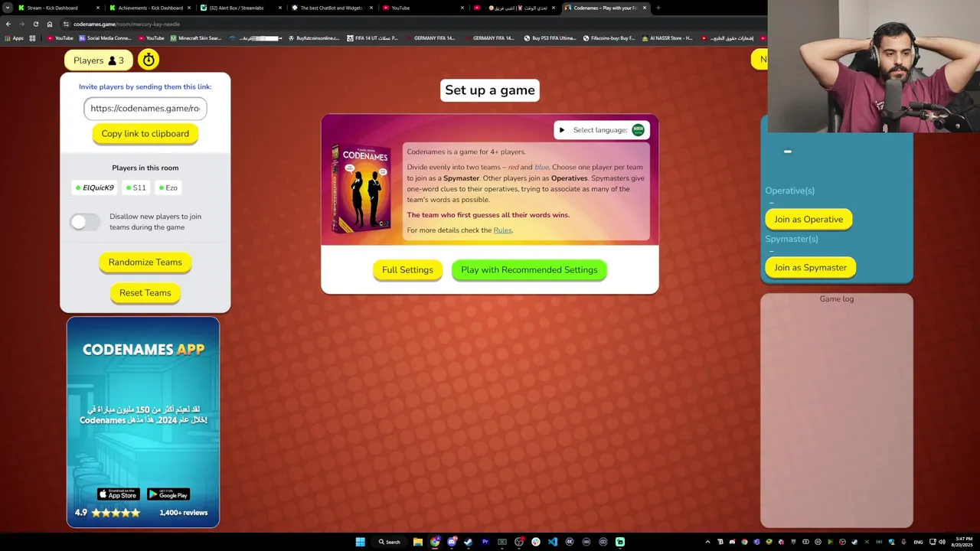This screenshot has width=980, height=551.
Task: Open File Explorer from taskbar
Action: click(418, 542)
